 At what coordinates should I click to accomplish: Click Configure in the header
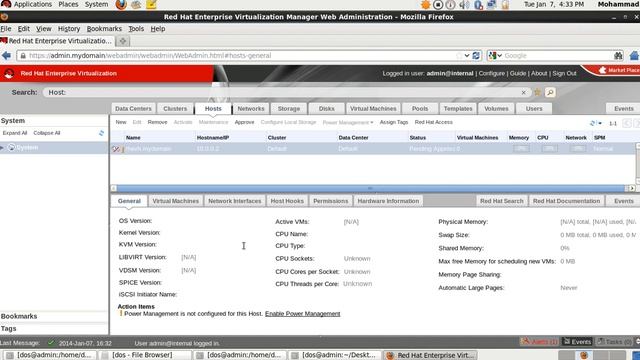point(491,73)
